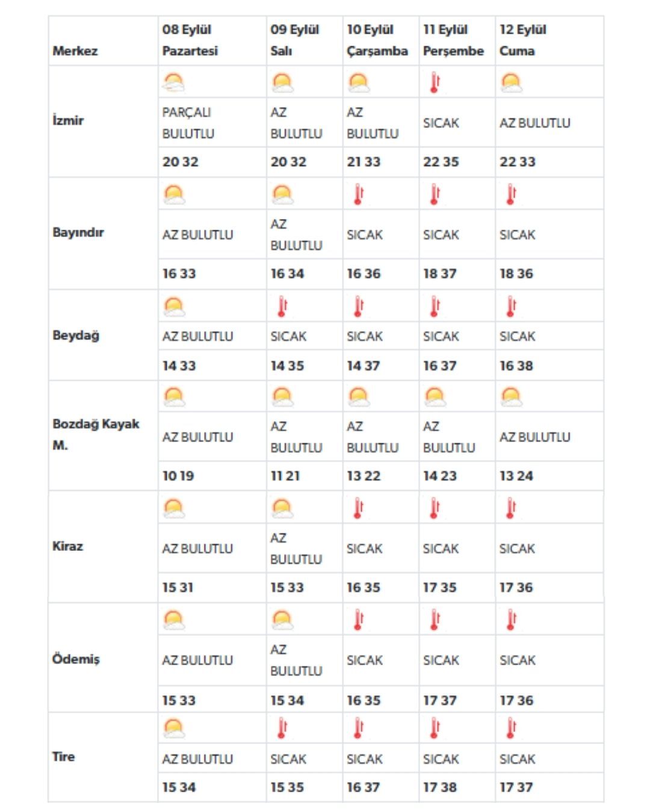Screen dimensions: 650x812
Task: Click the "Bozdağ Kayak M." row label
Action: click(96, 434)
